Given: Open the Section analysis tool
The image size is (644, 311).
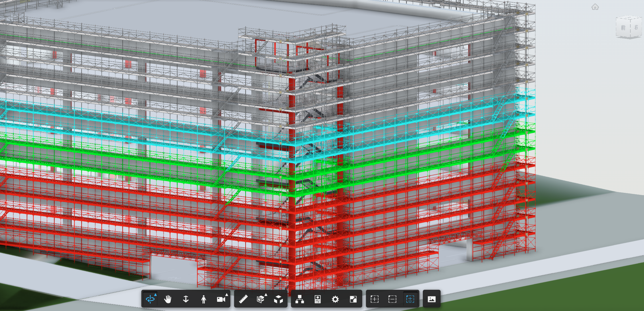Looking at the screenshot, I should [x=261, y=299].
